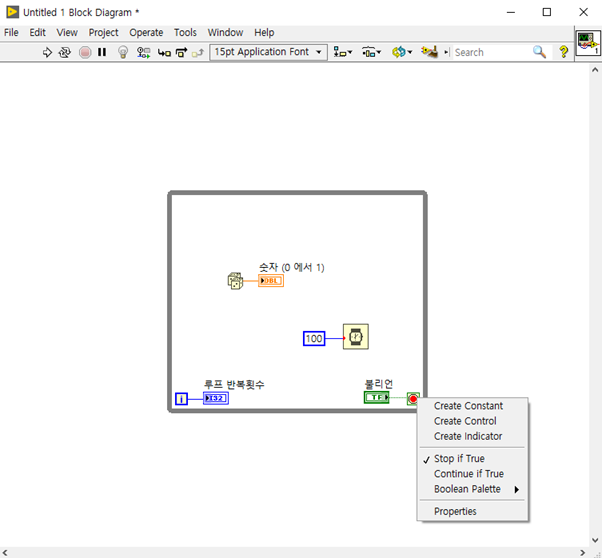Open the File menu

11,33
